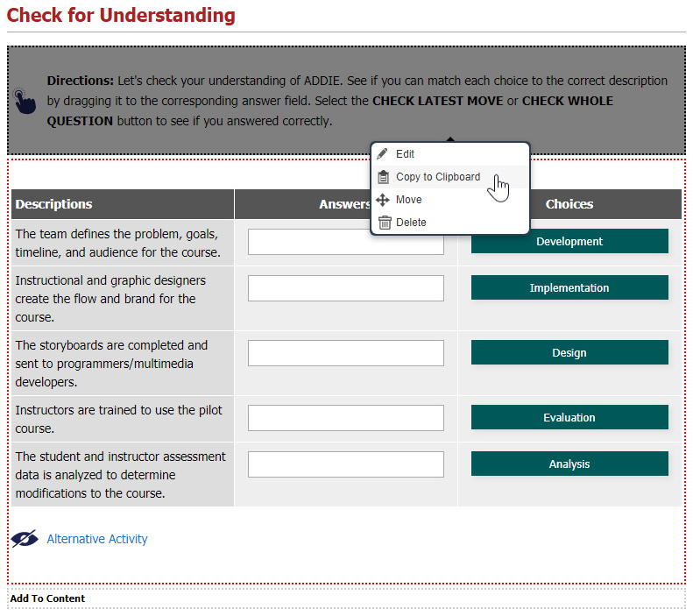Click answer field for the storyboards row
This screenshot has height=616, width=693.
345,353
